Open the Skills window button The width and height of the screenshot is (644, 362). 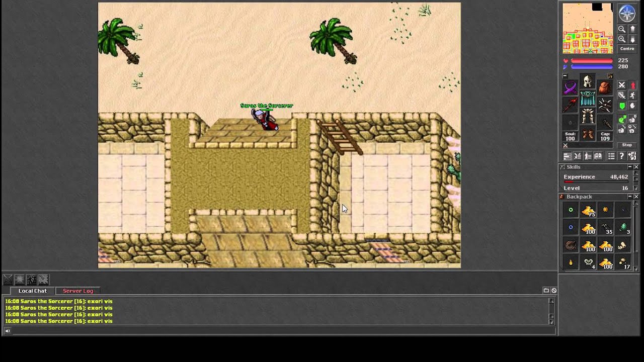567,156
